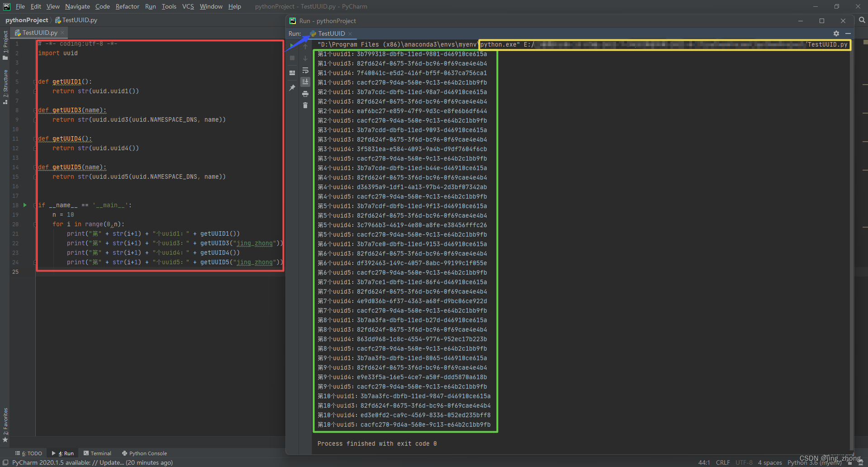Viewport: 868px width, 467px height.
Task: Open the Structure tool window sidebar button
Action: click(5, 87)
